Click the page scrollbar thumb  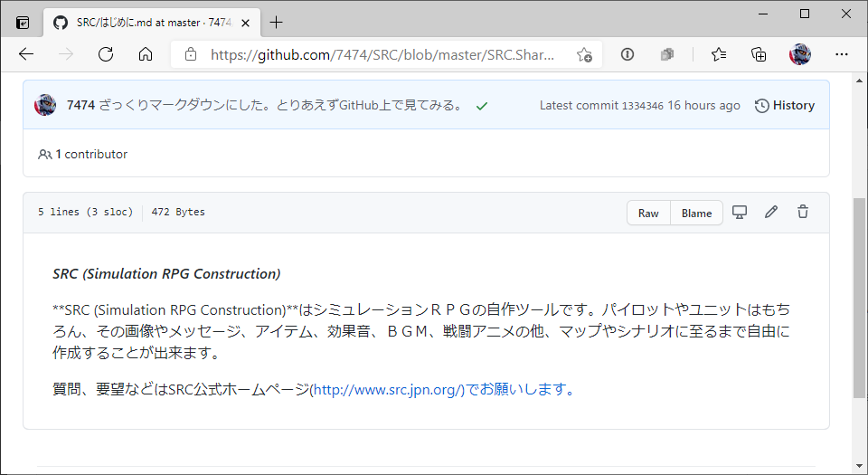[859, 298]
